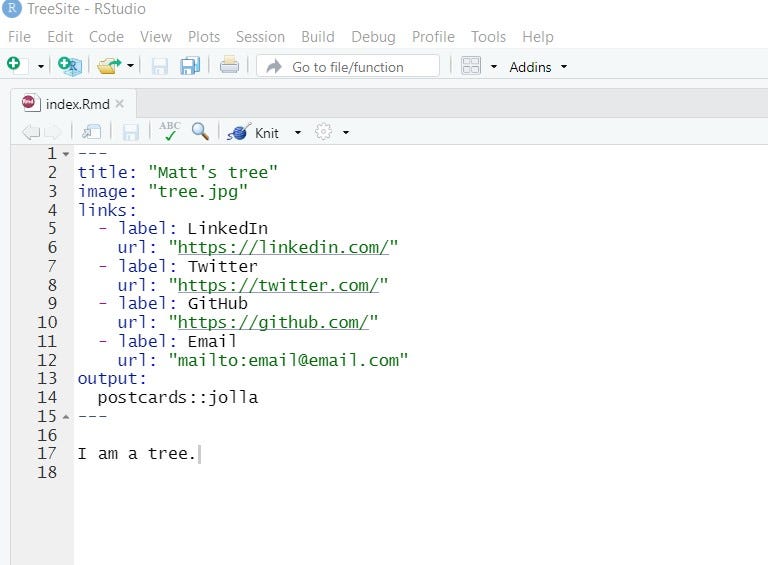This screenshot has width=768, height=565.
Task: Click the ABC spell check icon
Action: point(169,131)
